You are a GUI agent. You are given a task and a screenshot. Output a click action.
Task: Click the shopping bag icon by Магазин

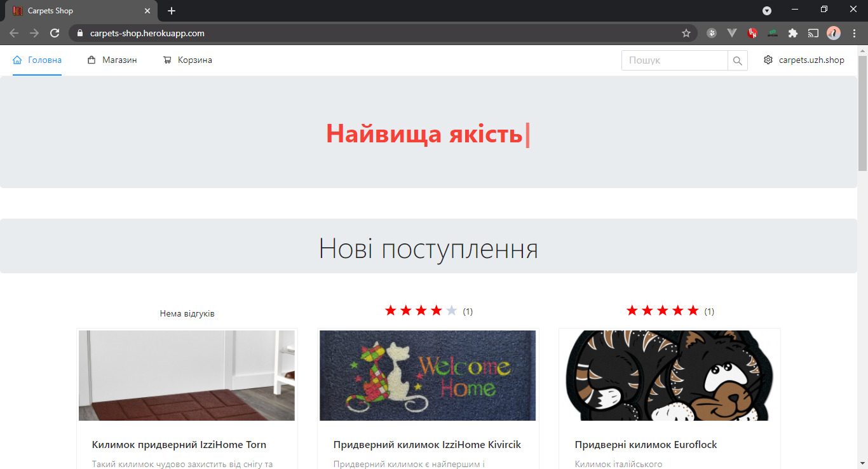point(92,60)
